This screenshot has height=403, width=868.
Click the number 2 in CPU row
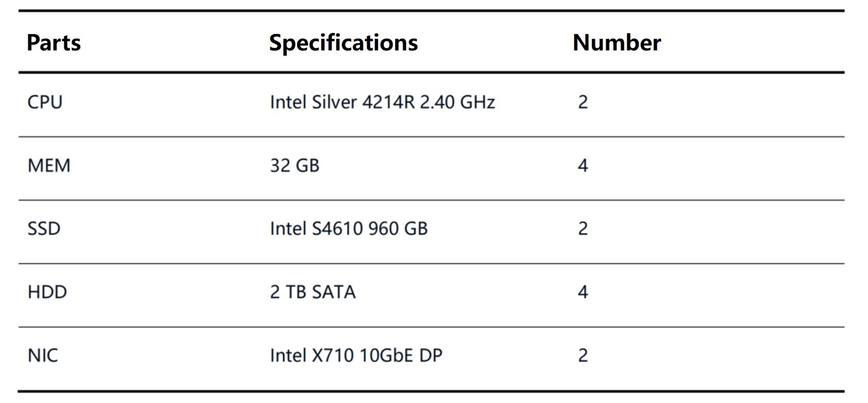(583, 102)
